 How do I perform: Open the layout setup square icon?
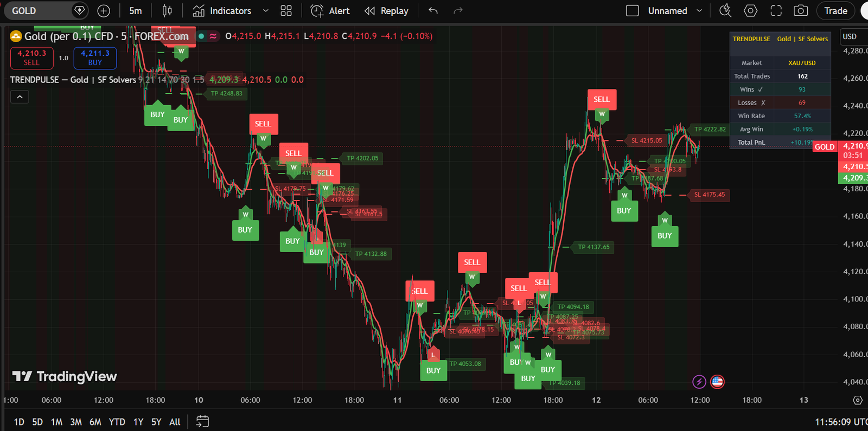tap(632, 11)
